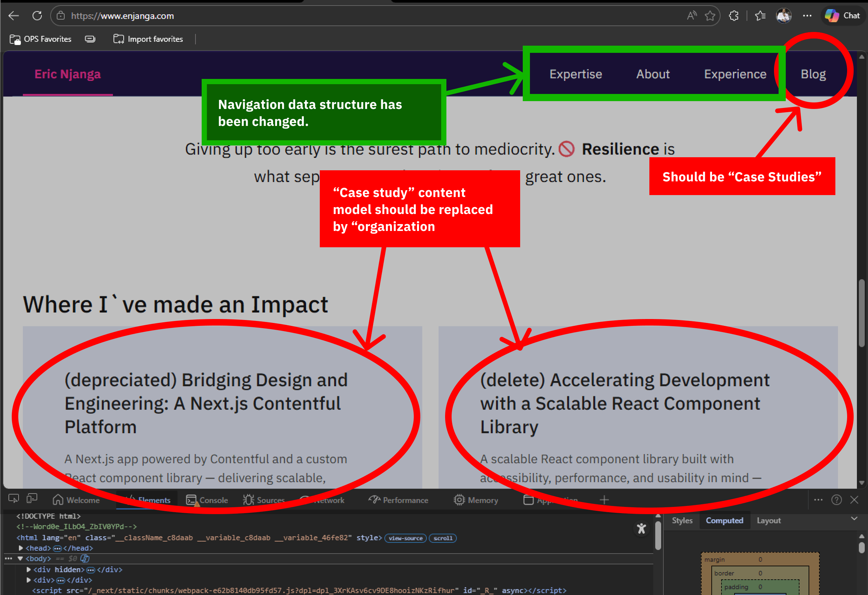Open browser Settings and more menu
The height and width of the screenshot is (595, 868).
coord(807,16)
